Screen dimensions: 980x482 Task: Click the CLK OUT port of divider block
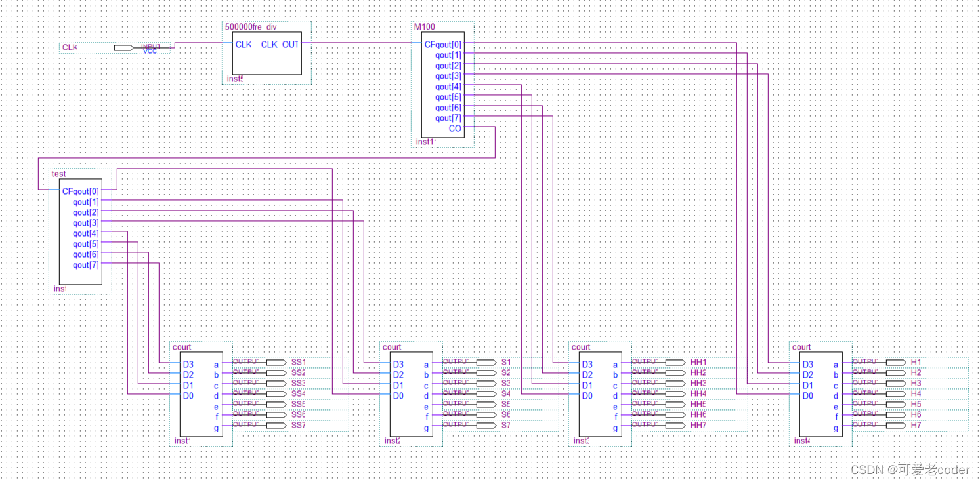pyautogui.click(x=280, y=45)
